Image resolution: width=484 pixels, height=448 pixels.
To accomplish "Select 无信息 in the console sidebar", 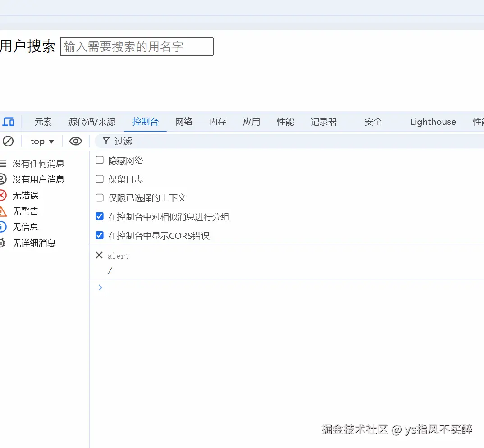I will [25, 227].
